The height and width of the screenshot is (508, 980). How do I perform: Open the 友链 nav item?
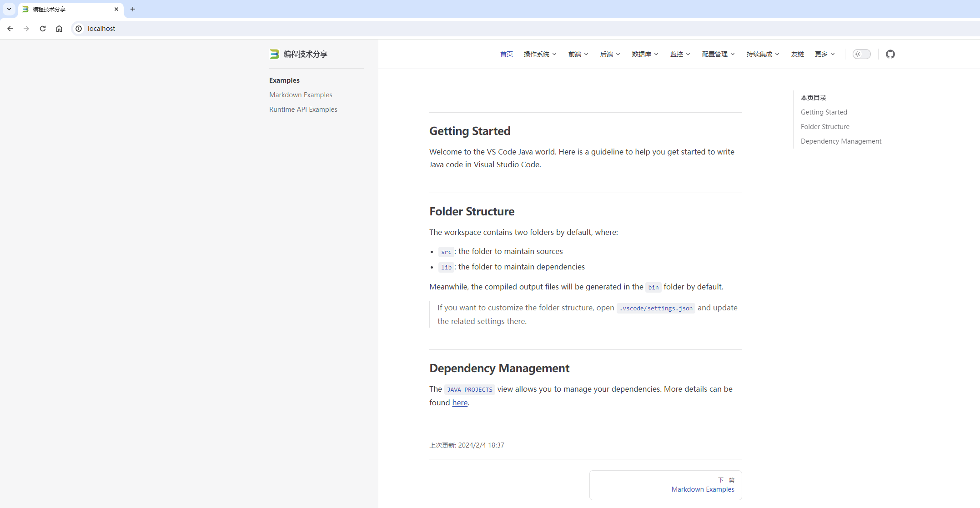click(797, 54)
